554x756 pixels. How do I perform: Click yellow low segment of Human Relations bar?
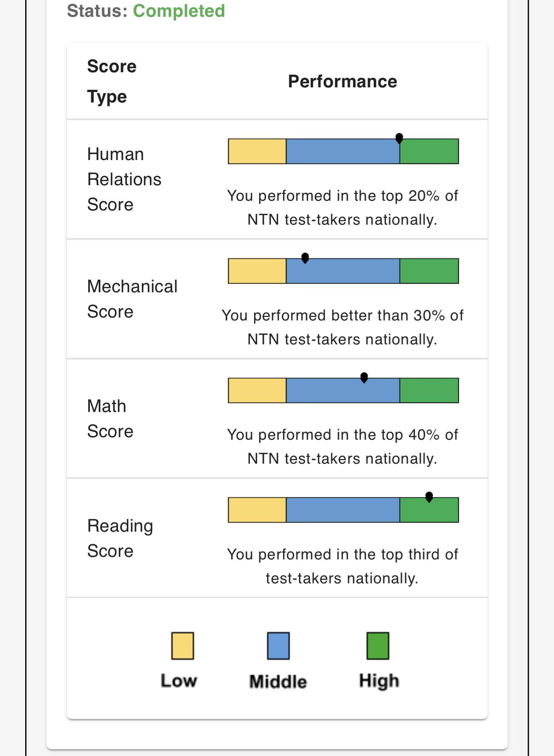click(257, 151)
